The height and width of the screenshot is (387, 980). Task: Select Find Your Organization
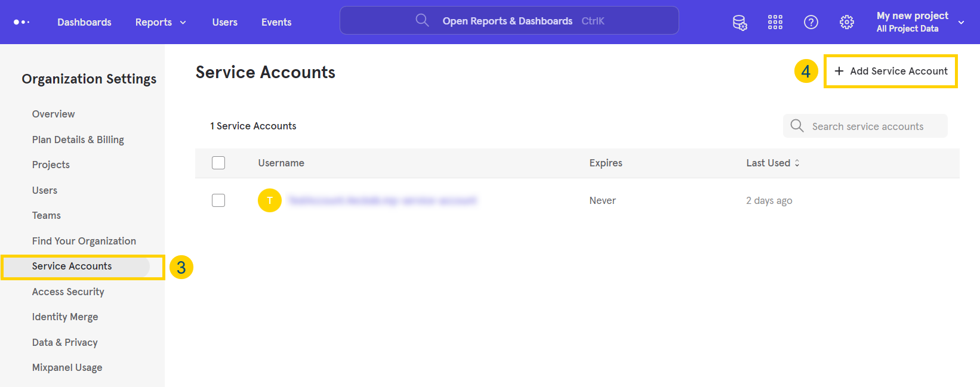(x=84, y=241)
